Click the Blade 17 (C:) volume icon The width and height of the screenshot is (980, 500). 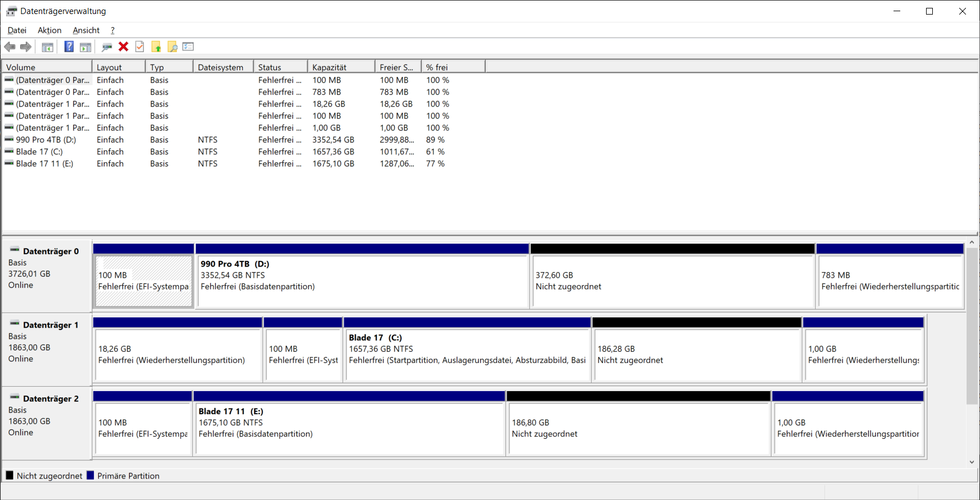coord(9,152)
